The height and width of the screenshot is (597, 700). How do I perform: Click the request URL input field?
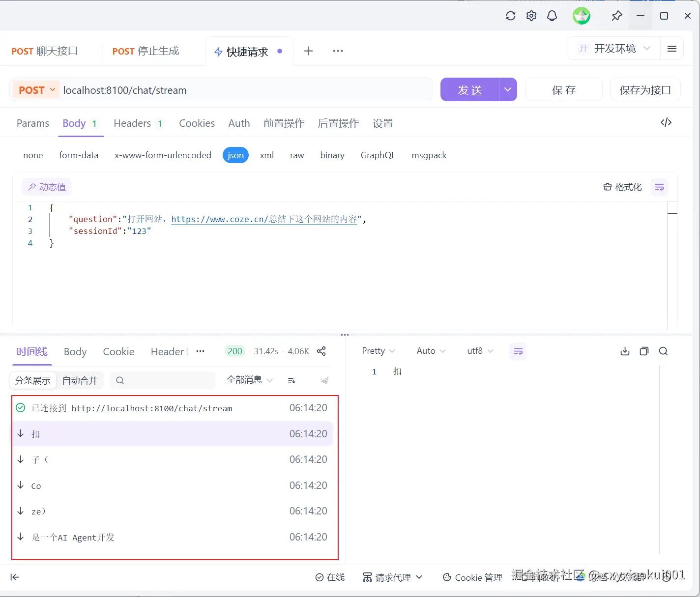[x=246, y=90]
